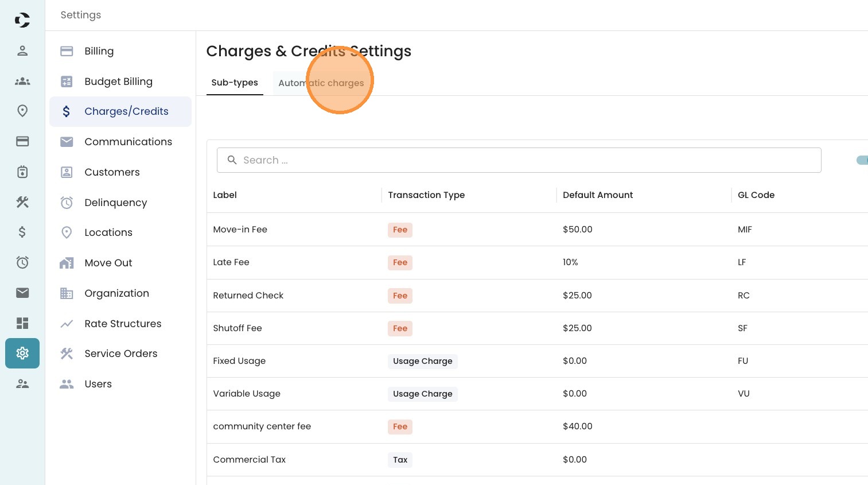Open the credit card icon in left rail
This screenshot has width=868, height=485.
pyautogui.click(x=22, y=141)
